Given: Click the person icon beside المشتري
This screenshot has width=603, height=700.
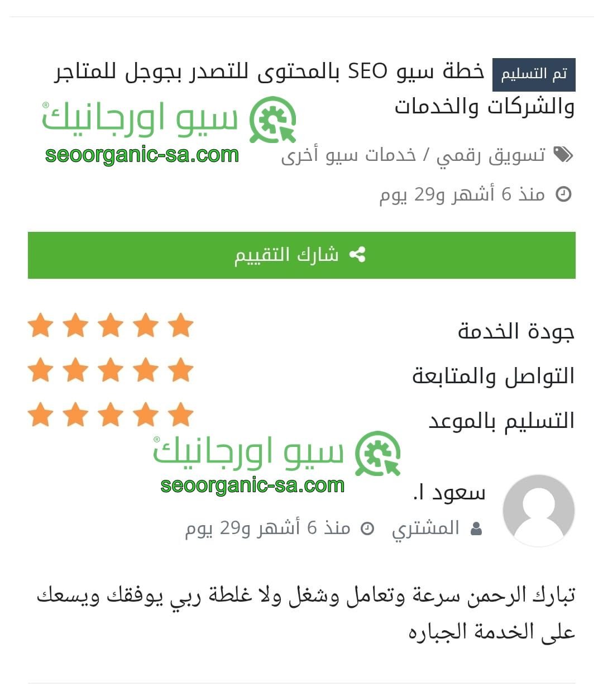Looking at the screenshot, I should click(476, 528).
